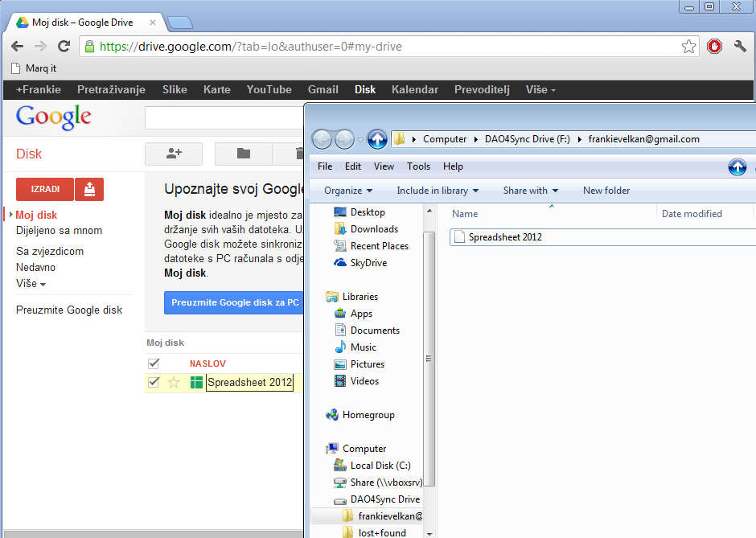Click the red extension icon in Chrome toolbar
The width and height of the screenshot is (756, 538).
(x=714, y=47)
